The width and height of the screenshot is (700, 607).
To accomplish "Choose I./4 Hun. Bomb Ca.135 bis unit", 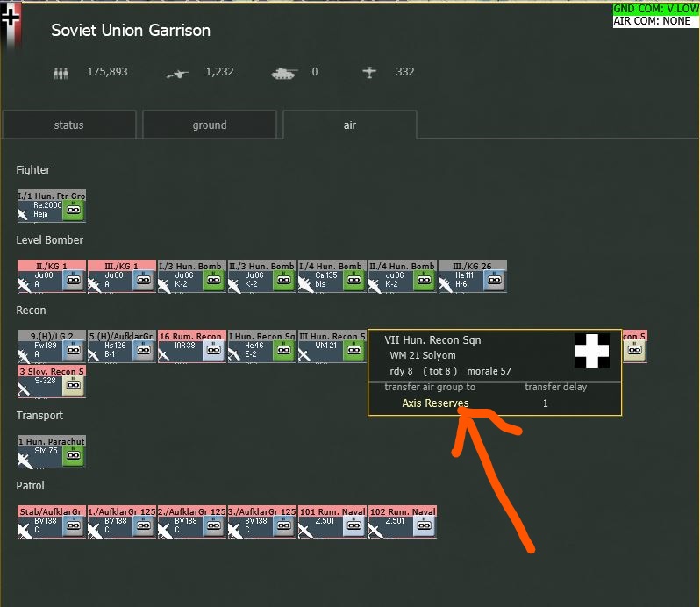I will [332, 276].
